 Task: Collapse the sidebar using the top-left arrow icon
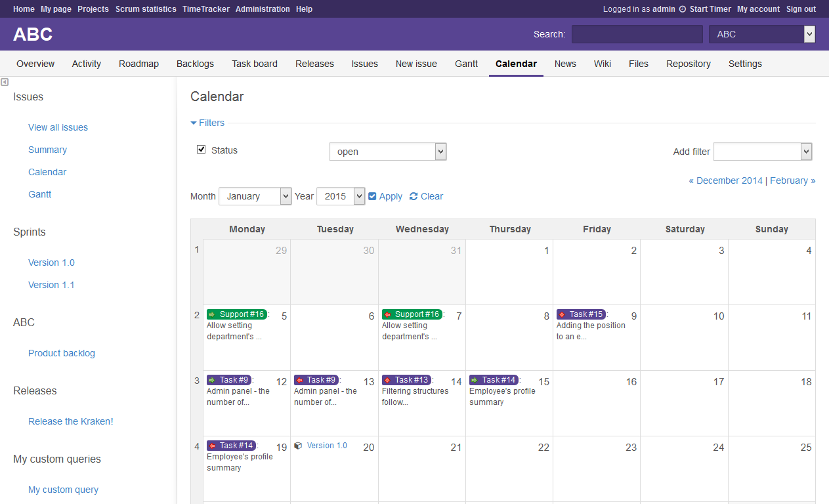pos(5,82)
